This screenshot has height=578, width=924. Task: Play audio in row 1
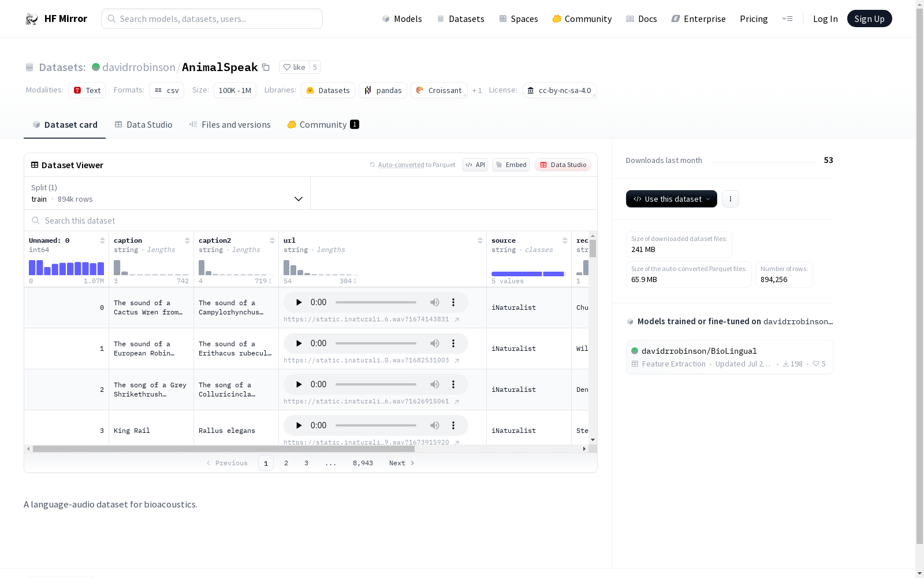pyautogui.click(x=299, y=343)
